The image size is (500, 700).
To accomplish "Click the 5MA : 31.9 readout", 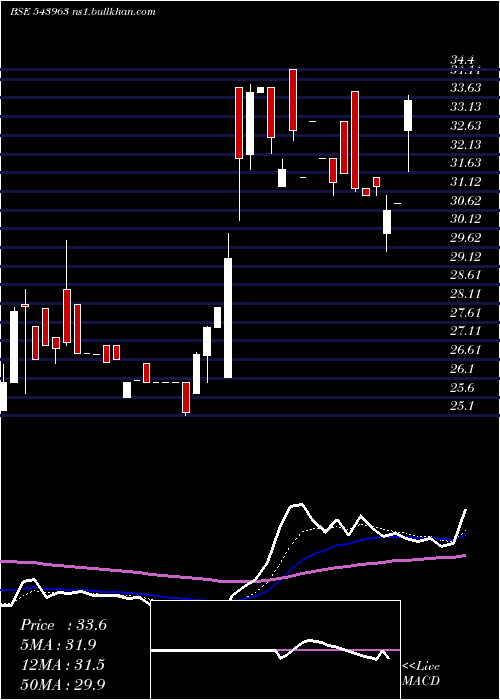I will point(58,645).
